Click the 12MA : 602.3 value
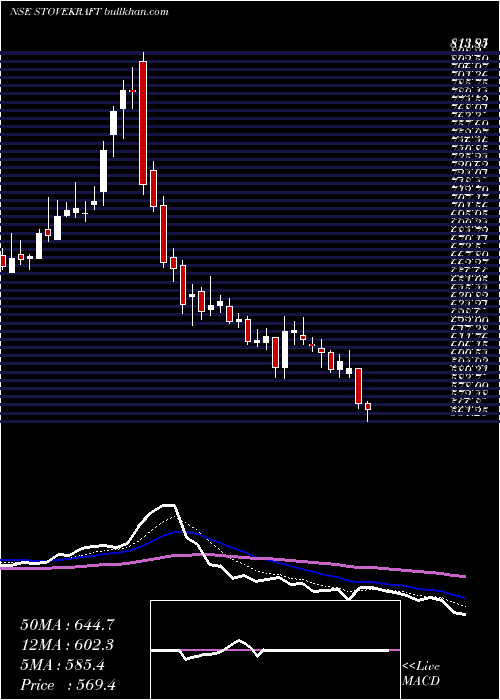 coord(67,645)
